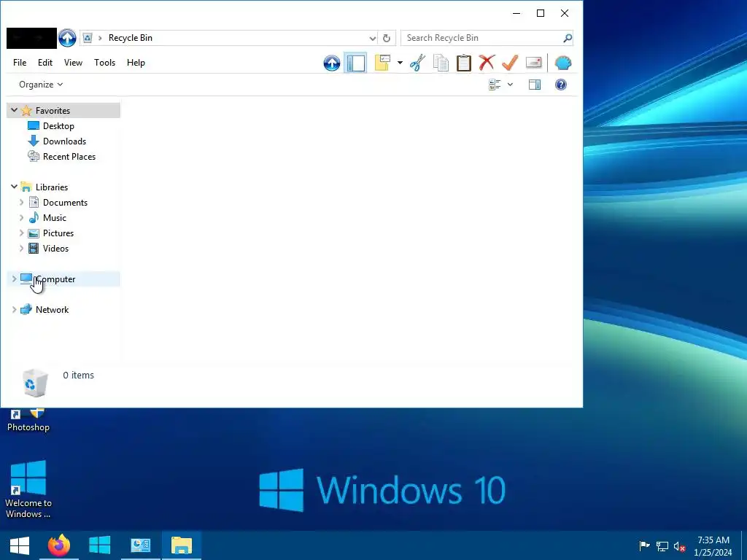The height and width of the screenshot is (560, 747).
Task: Click the Up button in the Classic toolbar
Action: [332, 63]
